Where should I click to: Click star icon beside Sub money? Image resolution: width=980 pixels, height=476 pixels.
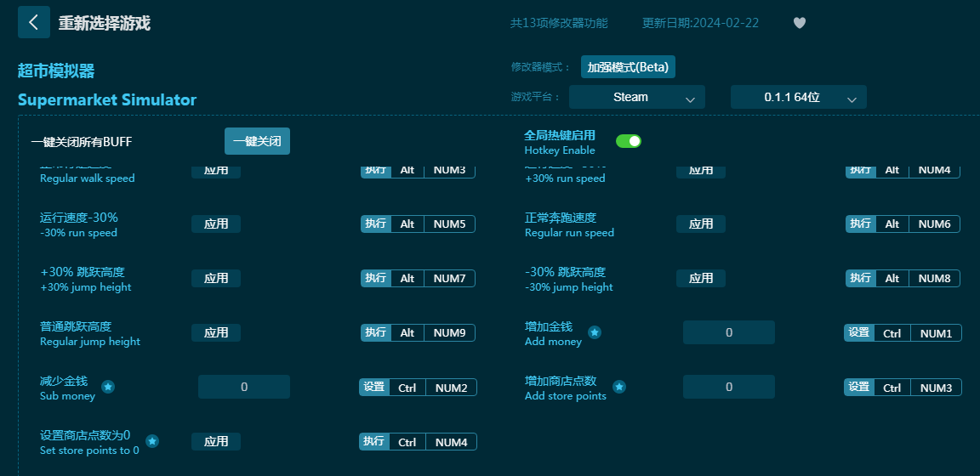click(x=108, y=387)
